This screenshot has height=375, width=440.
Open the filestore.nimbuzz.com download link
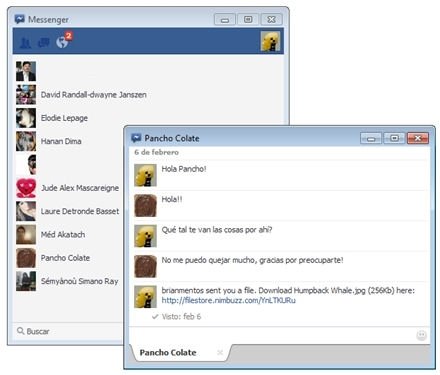pos(228,300)
